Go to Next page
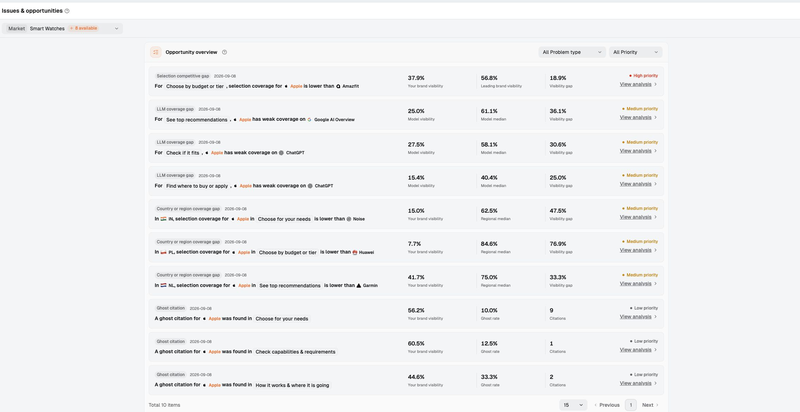This screenshot has height=412, width=800. coord(650,405)
